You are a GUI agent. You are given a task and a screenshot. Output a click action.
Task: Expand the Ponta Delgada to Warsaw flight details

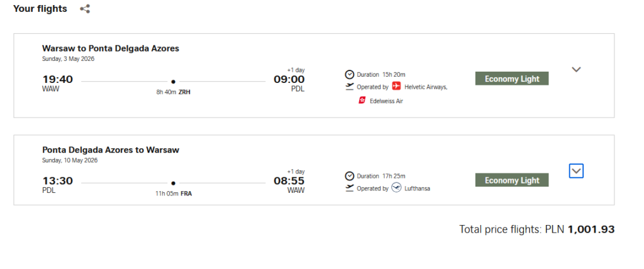576,170
